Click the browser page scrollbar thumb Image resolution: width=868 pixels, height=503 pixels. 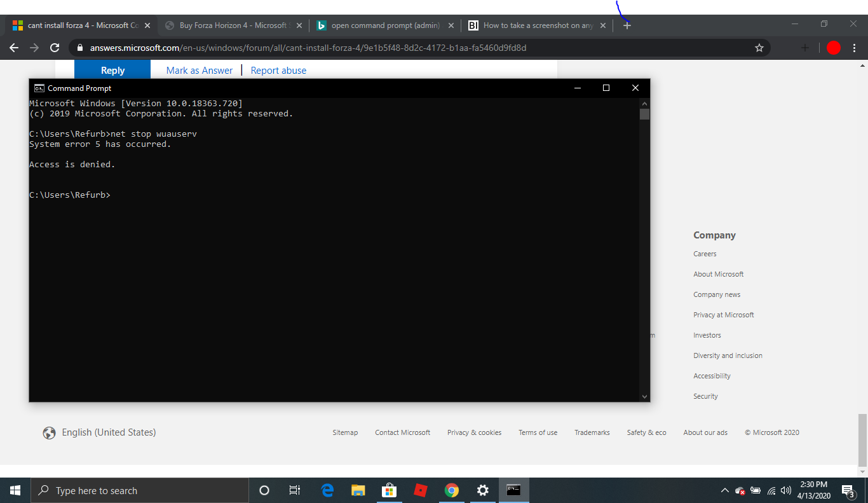pyautogui.click(x=862, y=440)
